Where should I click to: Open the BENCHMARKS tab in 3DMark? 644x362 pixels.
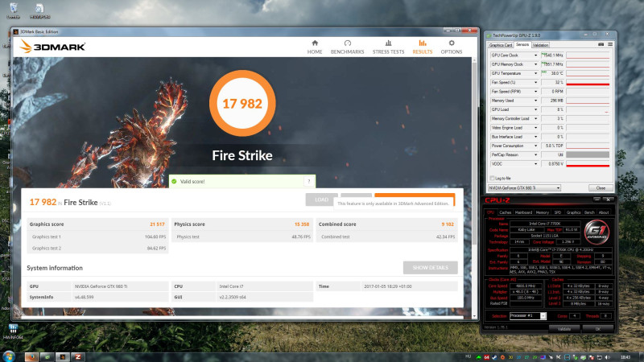[348, 47]
